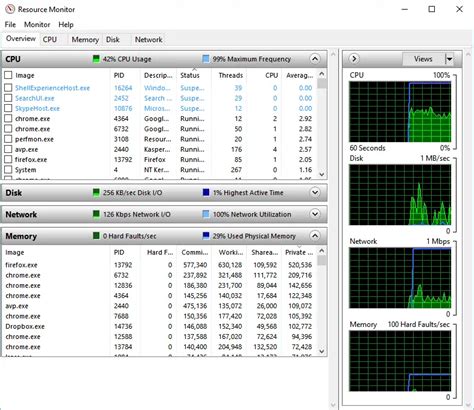Check the System process checkbox
Image resolution: width=474 pixels, height=410 pixels.
click(x=8, y=170)
